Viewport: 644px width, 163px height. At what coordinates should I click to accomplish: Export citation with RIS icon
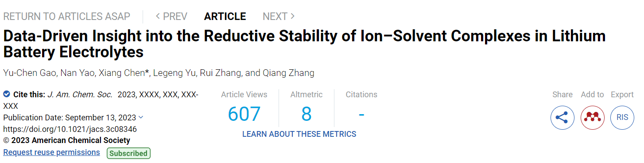coord(622,118)
